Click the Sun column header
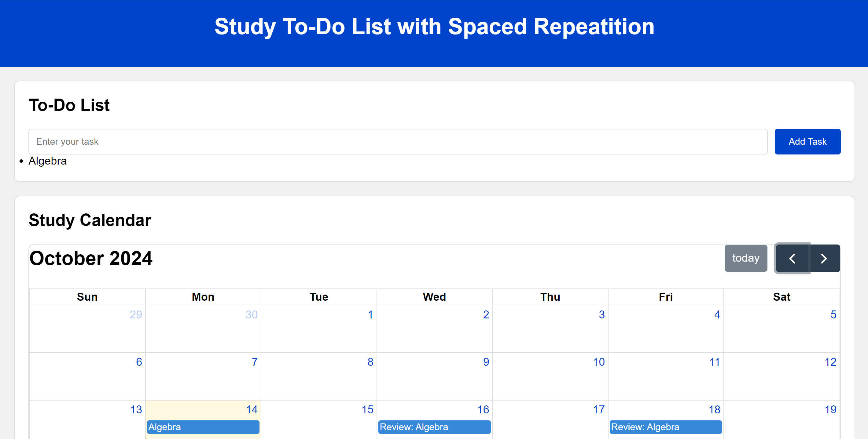 (x=87, y=297)
